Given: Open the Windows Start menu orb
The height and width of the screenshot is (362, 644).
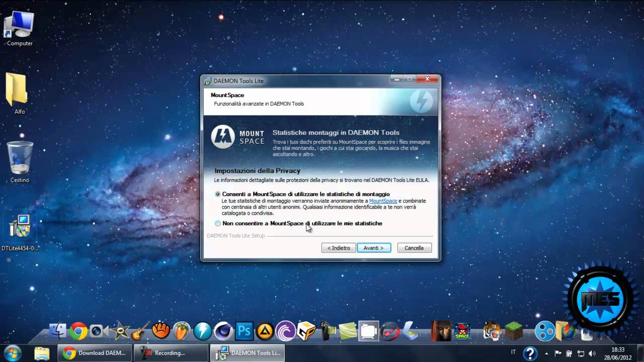Looking at the screenshot, I should [12, 353].
